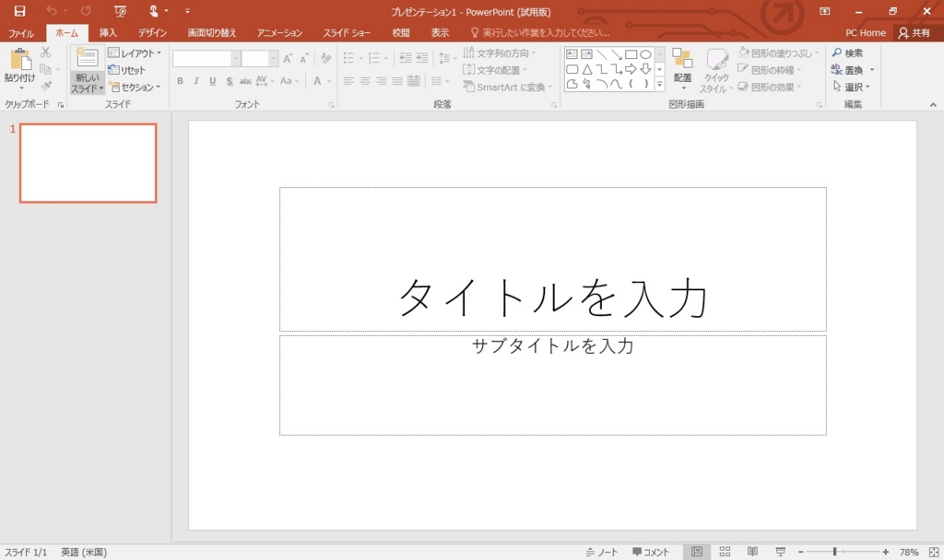
Task: Increase font size with large A icon
Action: click(288, 58)
